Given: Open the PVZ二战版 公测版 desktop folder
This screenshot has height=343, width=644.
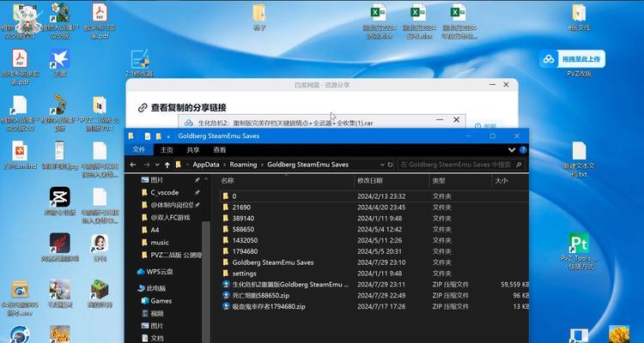Looking at the screenshot, I should 100,113.
